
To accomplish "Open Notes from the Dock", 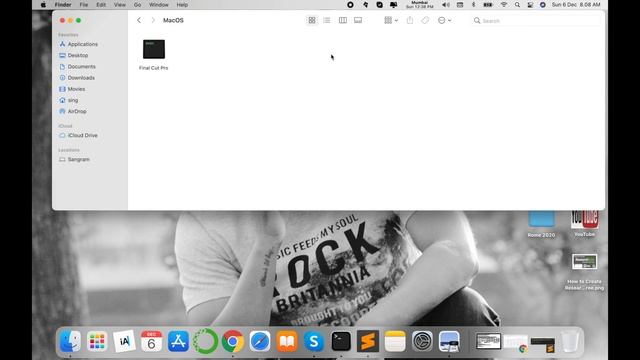I will tap(395, 341).
